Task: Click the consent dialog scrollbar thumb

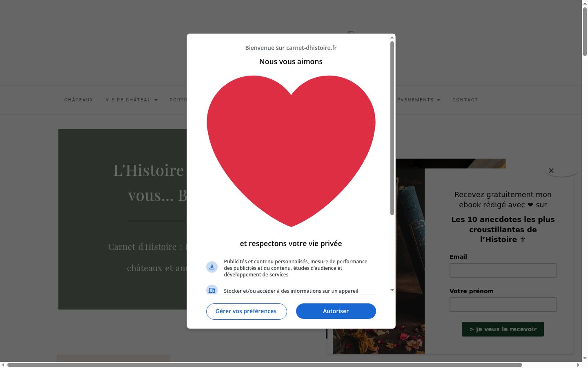Action: pyautogui.click(x=392, y=128)
